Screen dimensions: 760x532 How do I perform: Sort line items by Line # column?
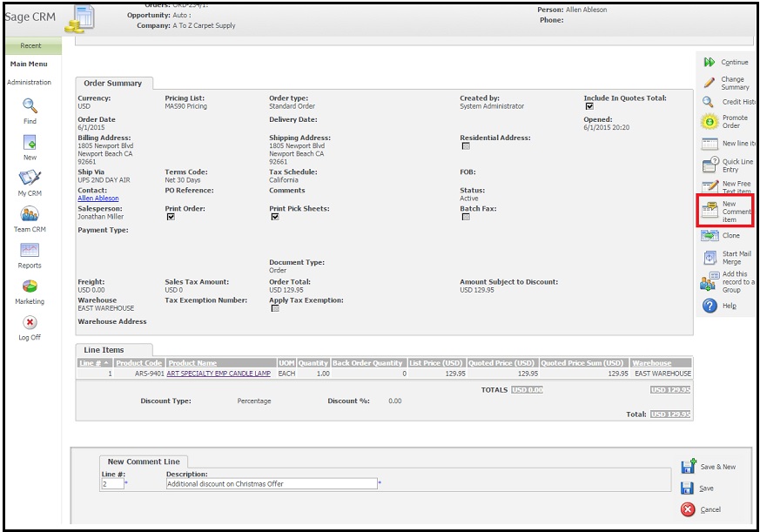click(91, 363)
